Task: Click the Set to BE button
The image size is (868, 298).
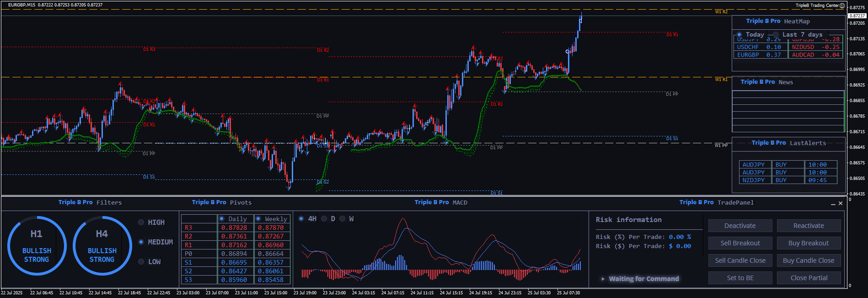Action: [x=740, y=278]
